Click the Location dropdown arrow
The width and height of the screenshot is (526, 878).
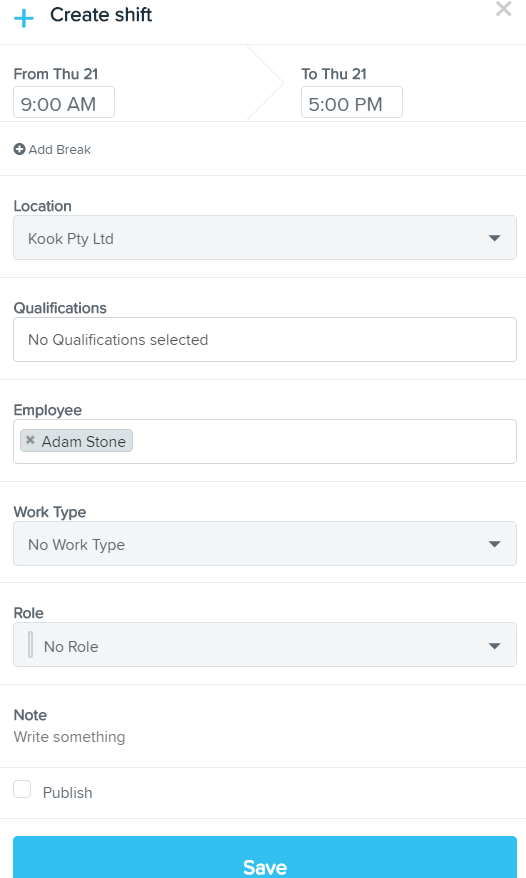(x=494, y=238)
